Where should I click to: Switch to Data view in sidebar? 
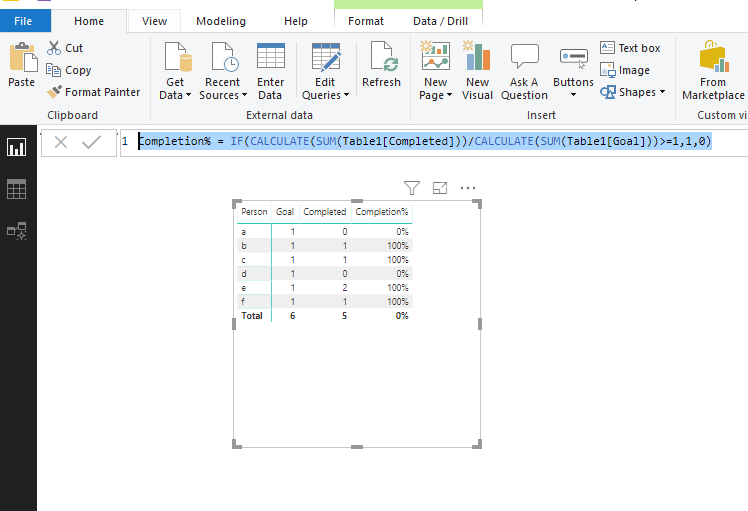click(17, 189)
